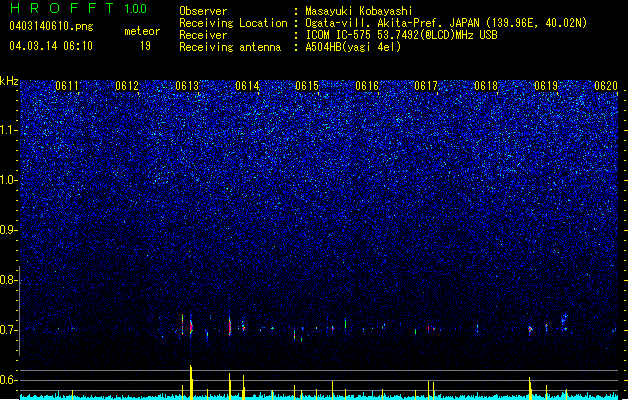The width and height of the screenshot is (629, 400).
Task: Click observer name Masayuki Kobayashi
Action: 359,11
